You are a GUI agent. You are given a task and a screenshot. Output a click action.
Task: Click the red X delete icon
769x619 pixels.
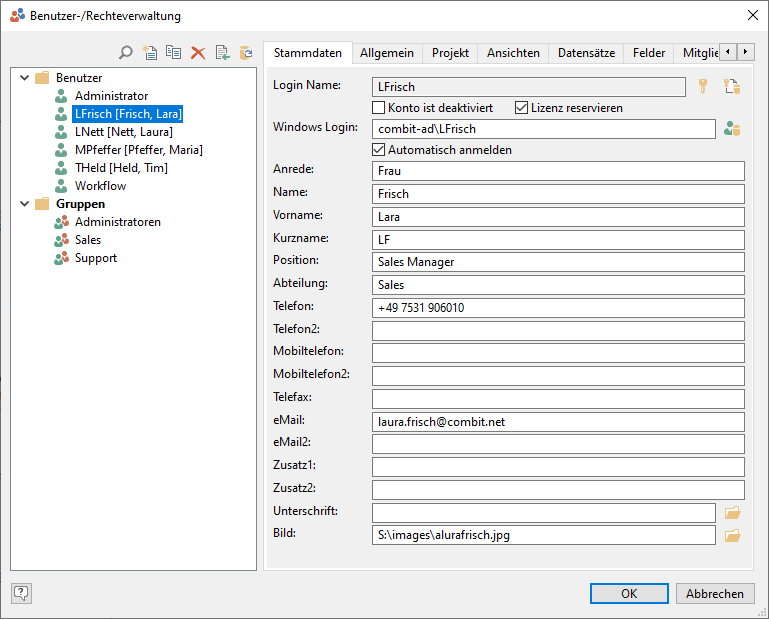click(198, 53)
